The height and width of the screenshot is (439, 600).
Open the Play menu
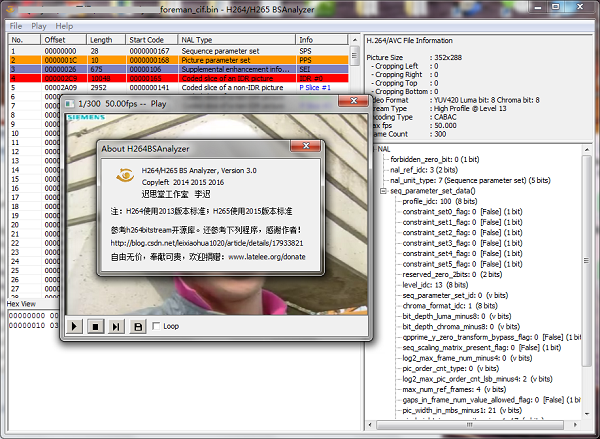(x=39, y=26)
